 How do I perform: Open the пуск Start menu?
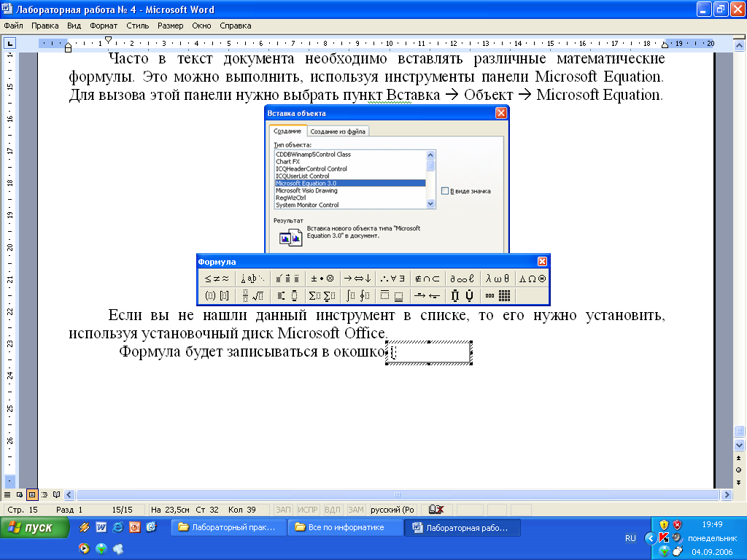(35, 528)
